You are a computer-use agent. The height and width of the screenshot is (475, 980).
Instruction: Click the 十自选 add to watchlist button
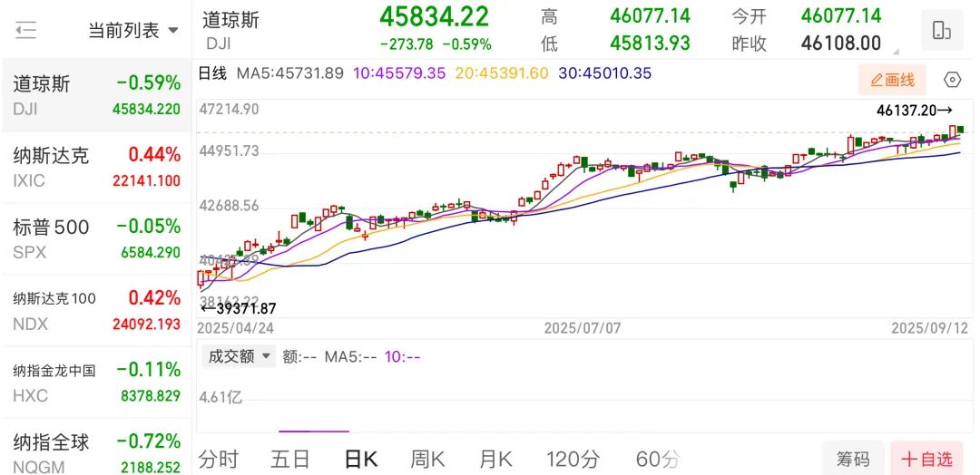click(x=926, y=460)
